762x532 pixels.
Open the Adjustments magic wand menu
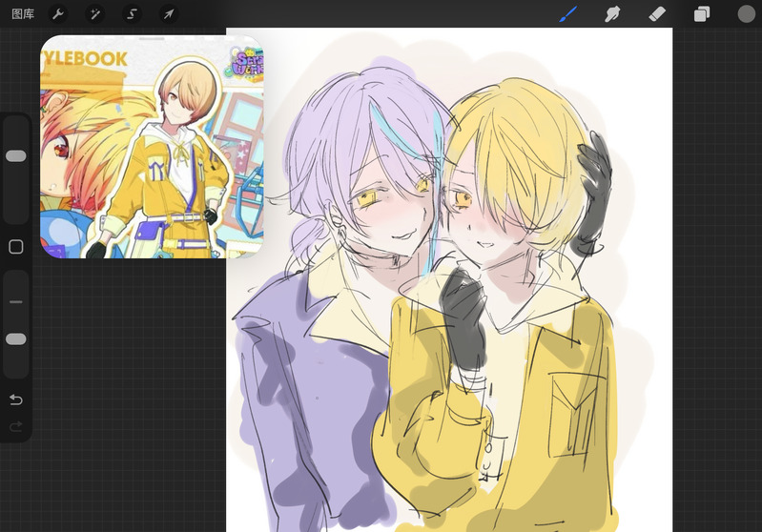(94, 14)
